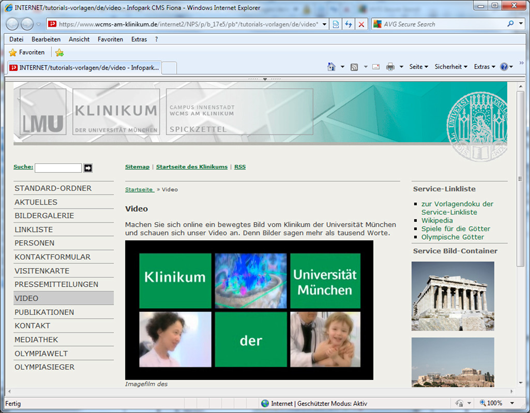Select the highlighted VIDEO navigation item
This screenshot has width=530, height=413.
[64, 298]
